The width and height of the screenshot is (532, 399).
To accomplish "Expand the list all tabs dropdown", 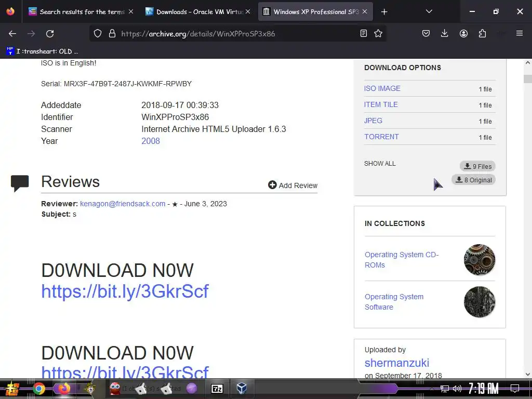I will [429, 11].
